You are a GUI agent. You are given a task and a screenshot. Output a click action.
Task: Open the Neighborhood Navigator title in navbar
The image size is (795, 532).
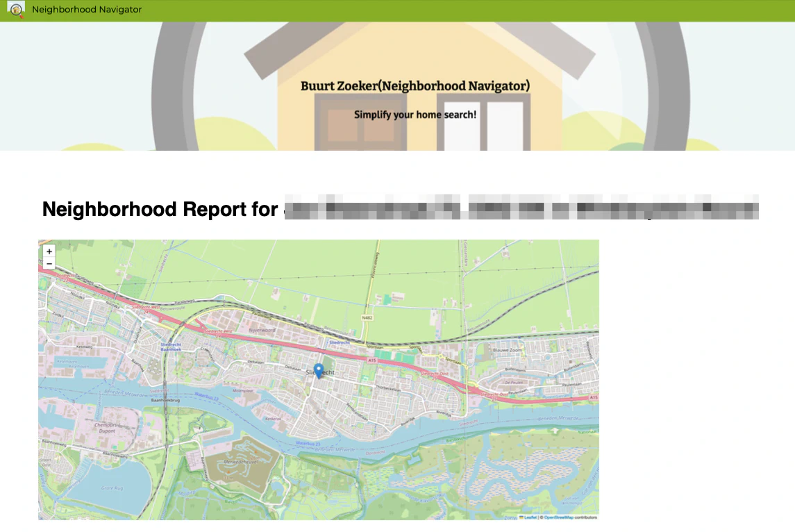(x=87, y=10)
